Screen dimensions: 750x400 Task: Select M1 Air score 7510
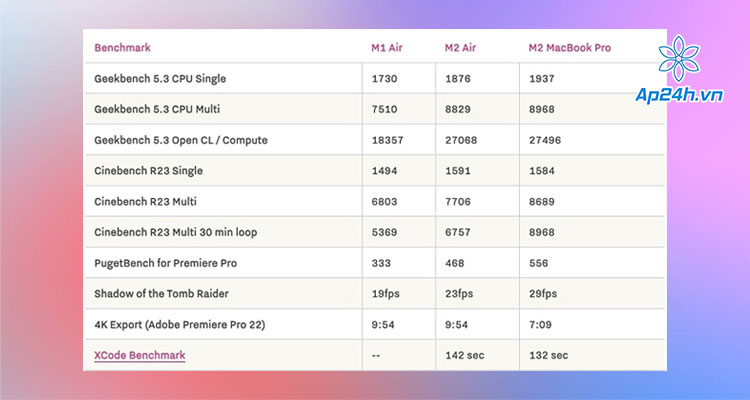[x=385, y=109]
